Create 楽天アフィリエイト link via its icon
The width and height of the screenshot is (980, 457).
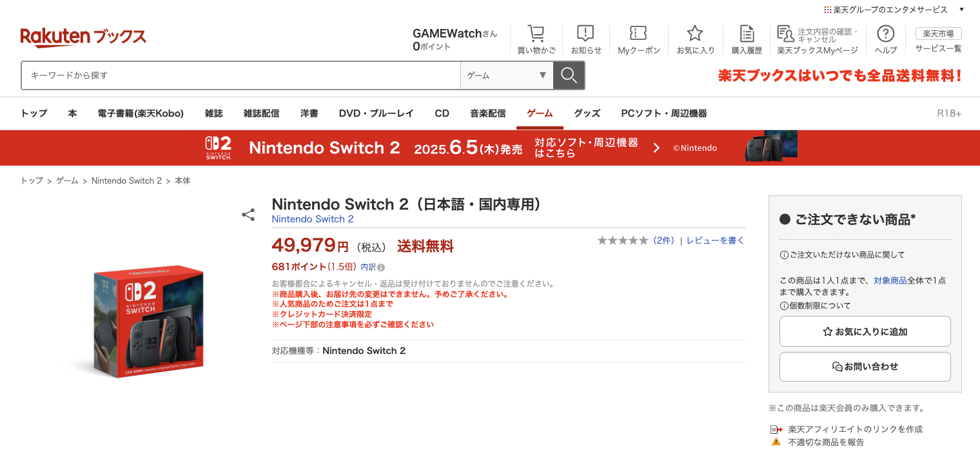coord(776,429)
